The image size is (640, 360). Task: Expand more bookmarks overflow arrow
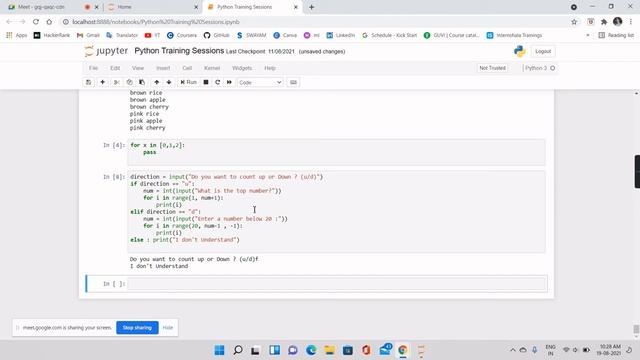click(x=588, y=36)
